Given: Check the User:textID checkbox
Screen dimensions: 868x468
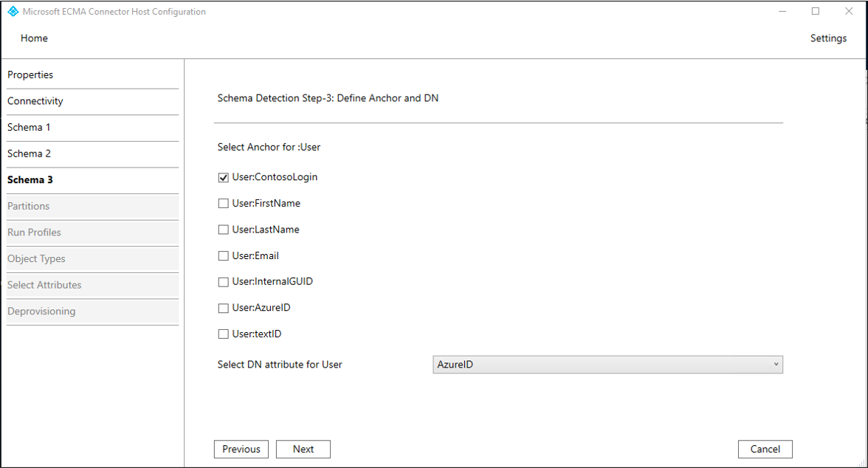Looking at the screenshot, I should point(224,334).
